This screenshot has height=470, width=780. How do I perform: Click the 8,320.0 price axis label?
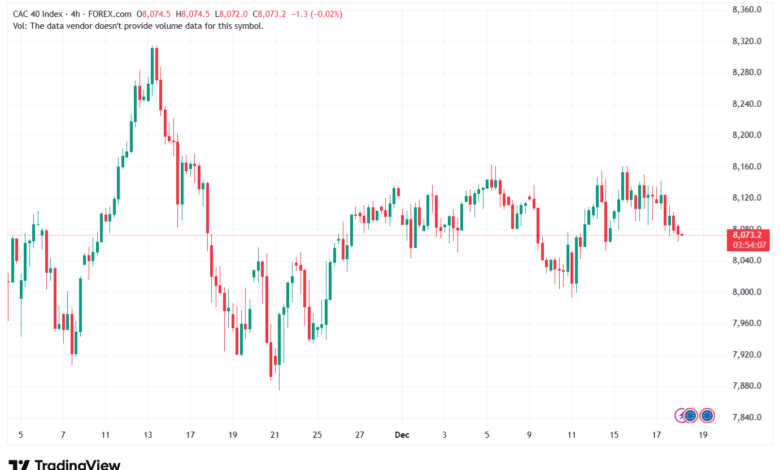point(748,41)
